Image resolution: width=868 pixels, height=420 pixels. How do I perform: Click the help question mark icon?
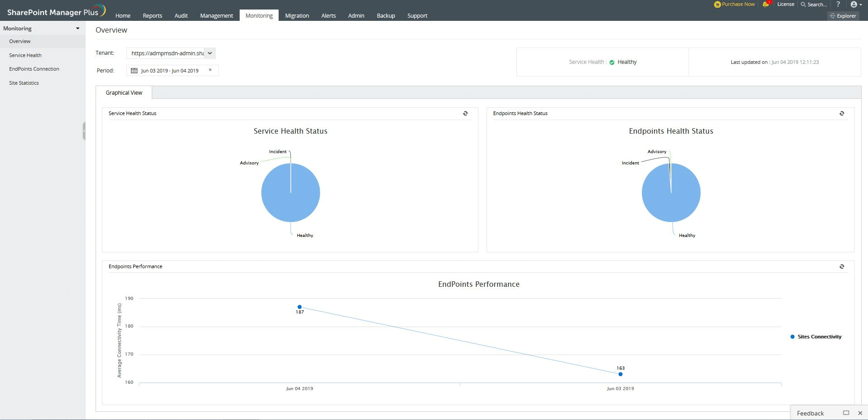coord(838,5)
